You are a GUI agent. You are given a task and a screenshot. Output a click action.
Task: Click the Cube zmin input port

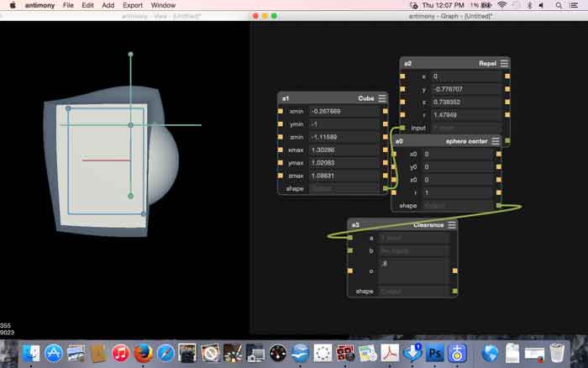click(x=280, y=137)
